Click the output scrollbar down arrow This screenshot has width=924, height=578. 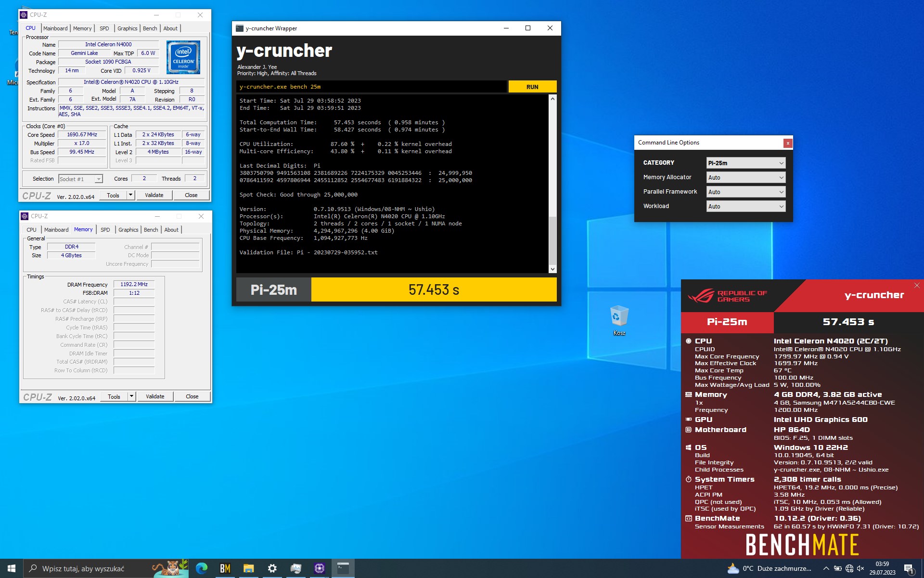pos(552,269)
